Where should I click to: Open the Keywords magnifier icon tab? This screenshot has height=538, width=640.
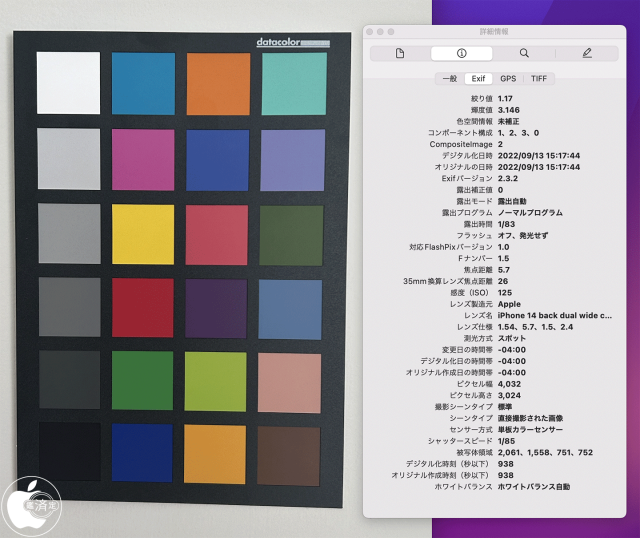click(x=524, y=53)
